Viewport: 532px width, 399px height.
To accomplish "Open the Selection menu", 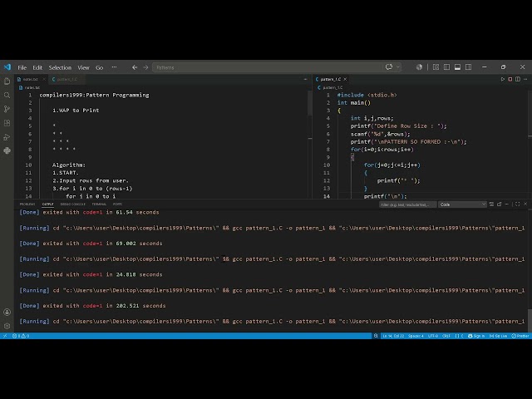I will coord(60,67).
